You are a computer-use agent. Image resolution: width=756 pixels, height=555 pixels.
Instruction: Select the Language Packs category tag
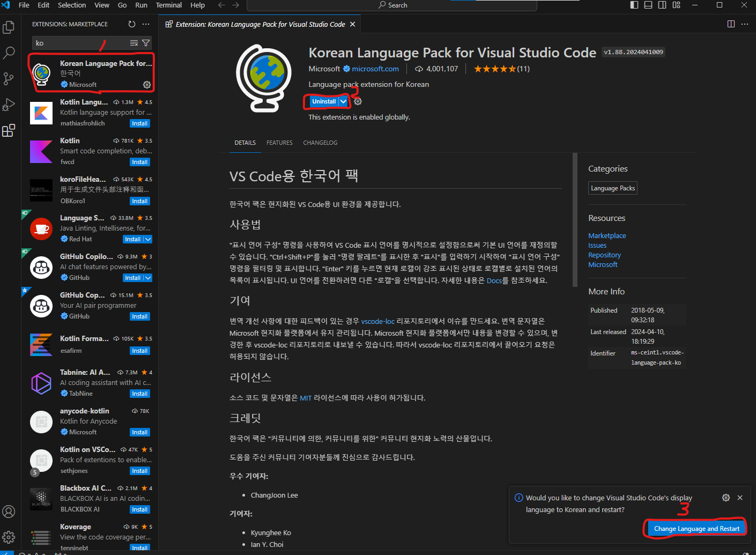(613, 188)
